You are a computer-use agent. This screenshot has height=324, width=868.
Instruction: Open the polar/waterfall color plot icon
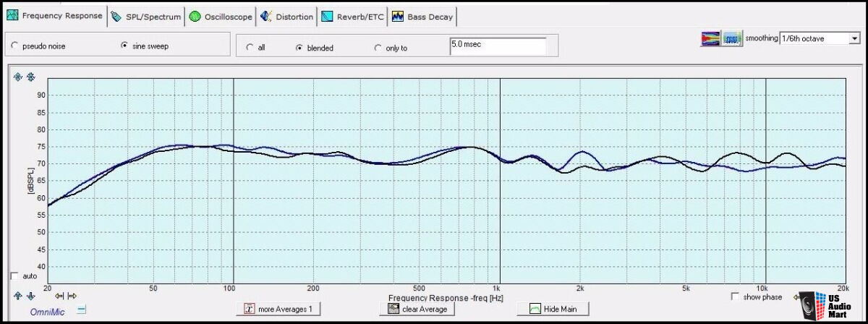(x=710, y=38)
